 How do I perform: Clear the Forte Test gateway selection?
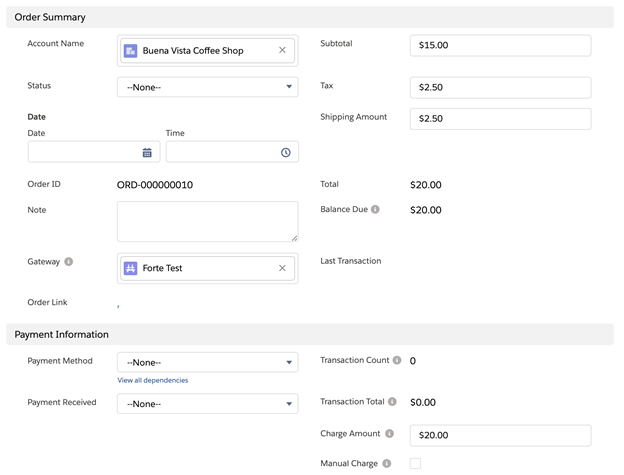282,268
